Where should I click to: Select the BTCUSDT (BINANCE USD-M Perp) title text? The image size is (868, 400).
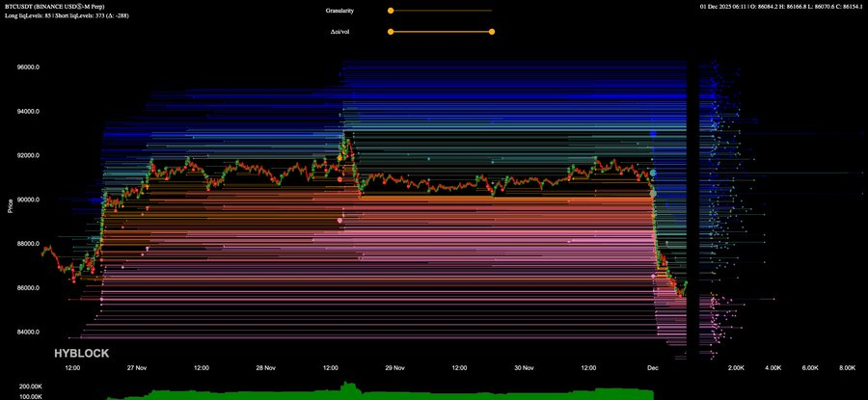54,7
